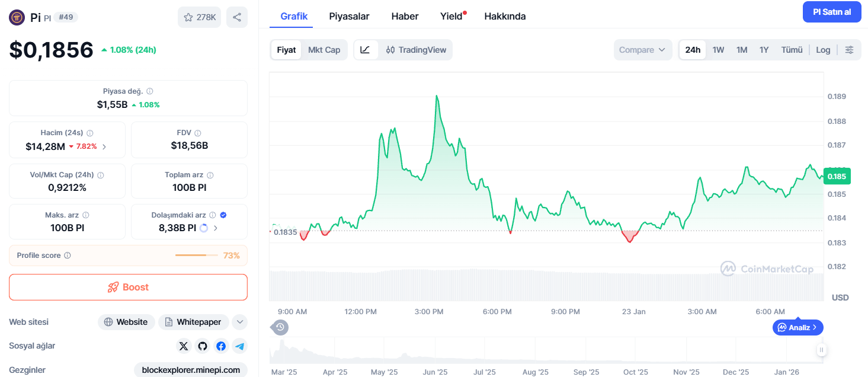The image size is (868, 377).
Task: Open the Grafik tab
Action: (x=294, y=16)
